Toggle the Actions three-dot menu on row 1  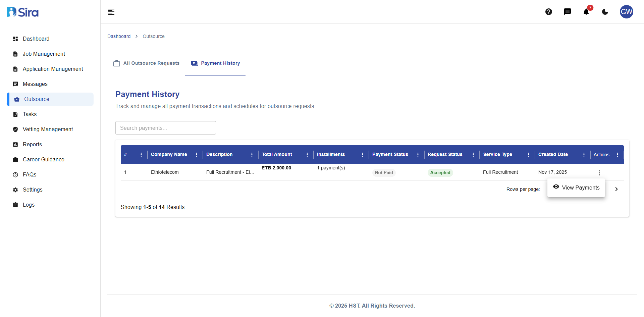point(599,172)
